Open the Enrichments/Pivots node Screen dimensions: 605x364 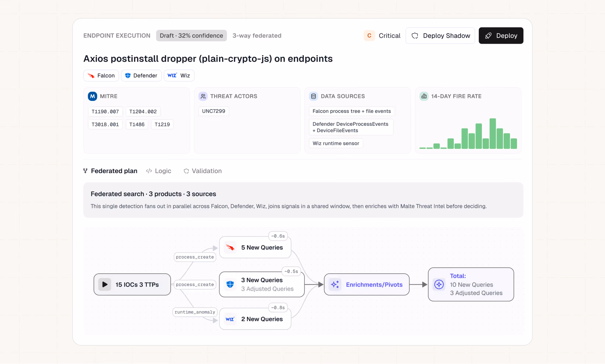pyautogui.click(x=367, y=284)
